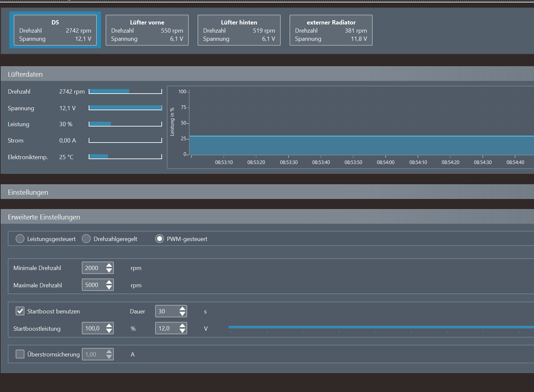Increase Startboost voltage with the up arrow

[x=182, y=326]
